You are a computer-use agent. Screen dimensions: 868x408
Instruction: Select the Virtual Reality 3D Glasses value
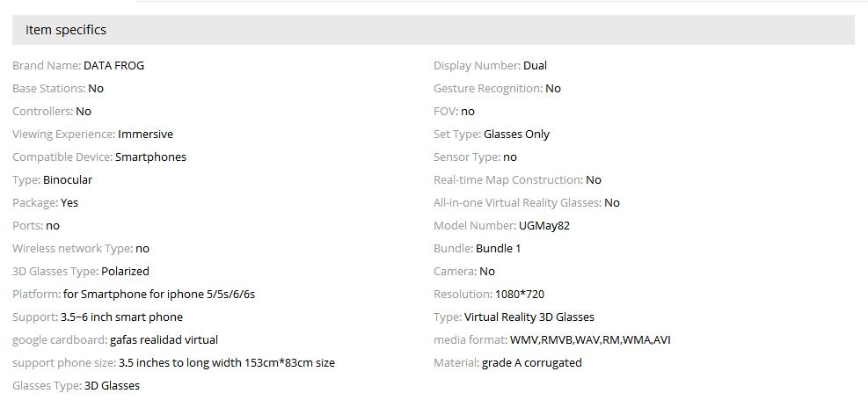[x=529, y=317]
